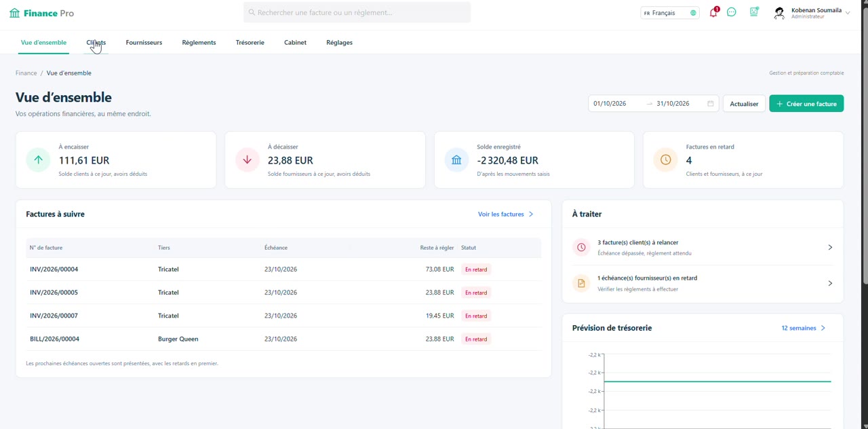Click the N° de facture column header

[x=46, y=248]
